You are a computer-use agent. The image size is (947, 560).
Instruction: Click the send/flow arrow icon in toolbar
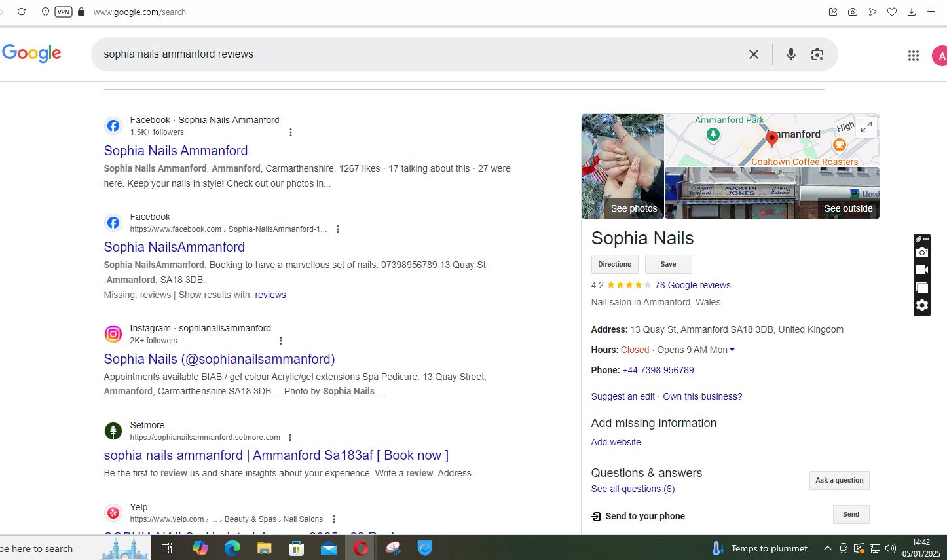872,12
